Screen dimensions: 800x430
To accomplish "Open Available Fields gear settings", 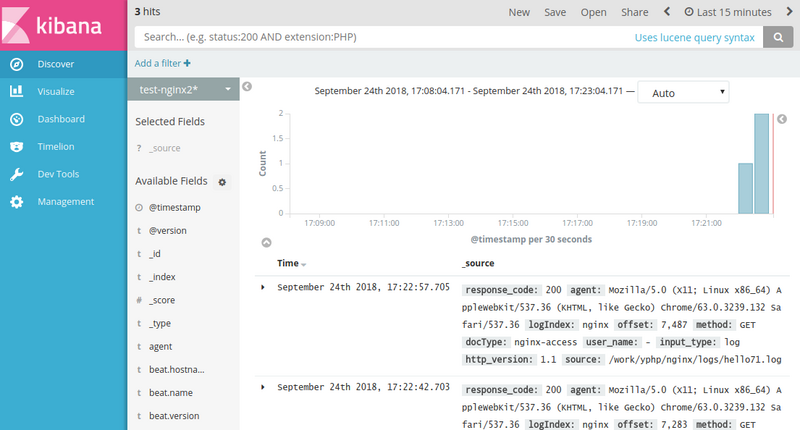I will (222, 182).
